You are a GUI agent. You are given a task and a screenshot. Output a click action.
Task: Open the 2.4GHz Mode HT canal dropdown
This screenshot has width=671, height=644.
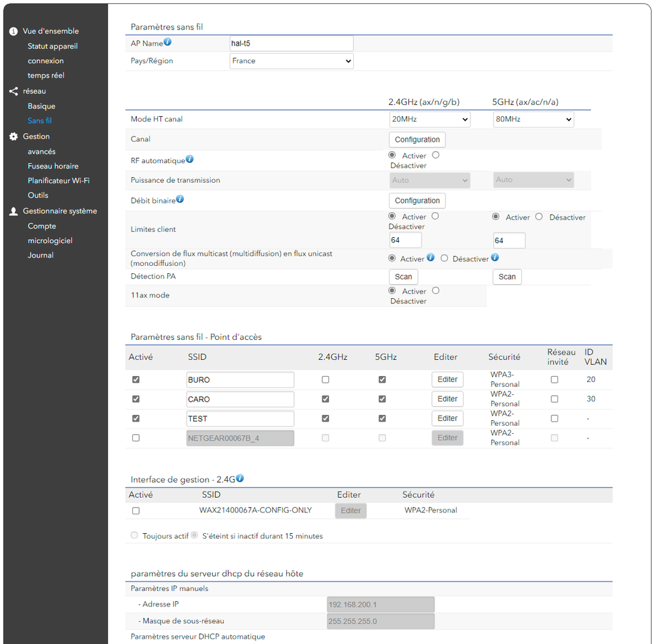point(429,120)
